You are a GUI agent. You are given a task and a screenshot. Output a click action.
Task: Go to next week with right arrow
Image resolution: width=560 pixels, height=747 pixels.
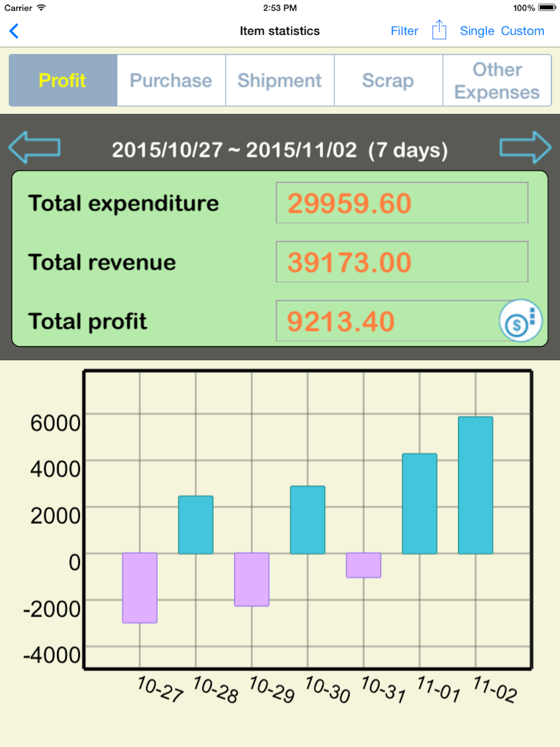(x=525, y=148)
